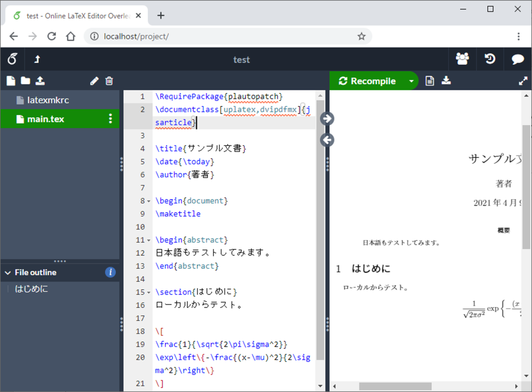The width and height of the screenshot is (532, 392).
Task: Open Recompile options dropdown arrow
Action: (x=411, y=81)
